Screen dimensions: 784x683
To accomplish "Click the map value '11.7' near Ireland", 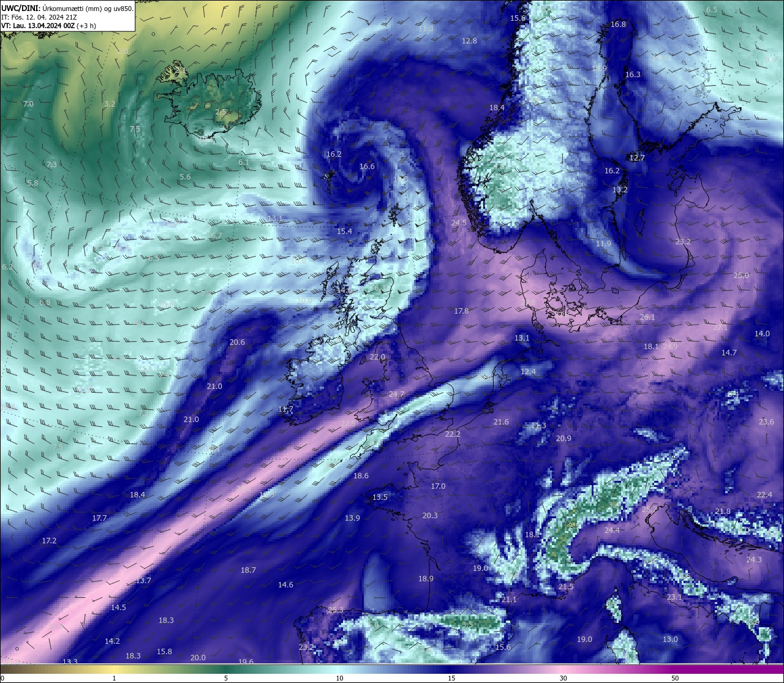I will tap(285, 409).
